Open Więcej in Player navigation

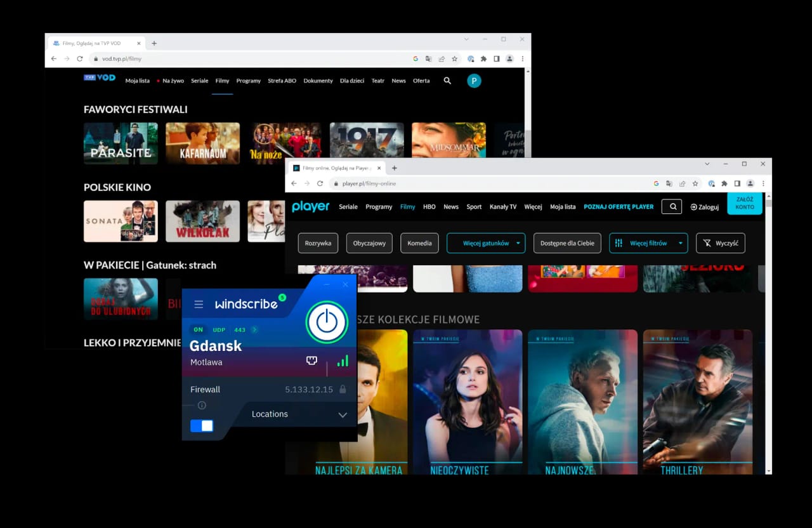coord(533,207)
